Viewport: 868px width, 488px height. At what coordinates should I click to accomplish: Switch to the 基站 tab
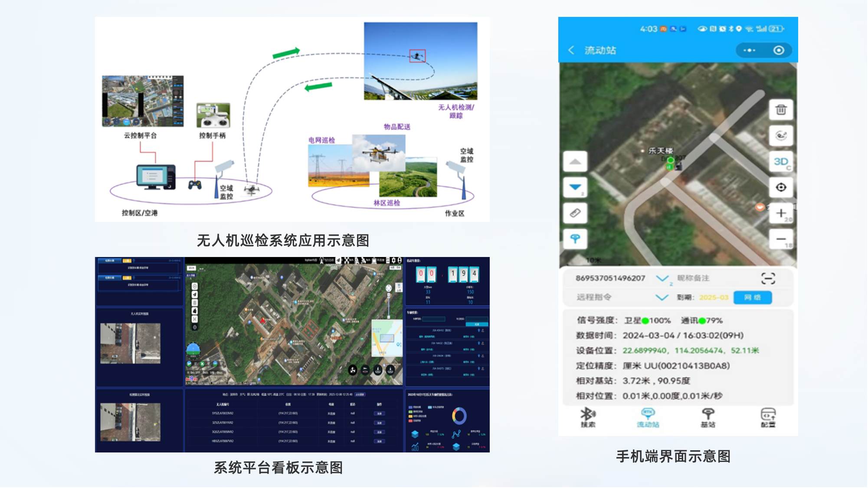[x=708, y=418]
